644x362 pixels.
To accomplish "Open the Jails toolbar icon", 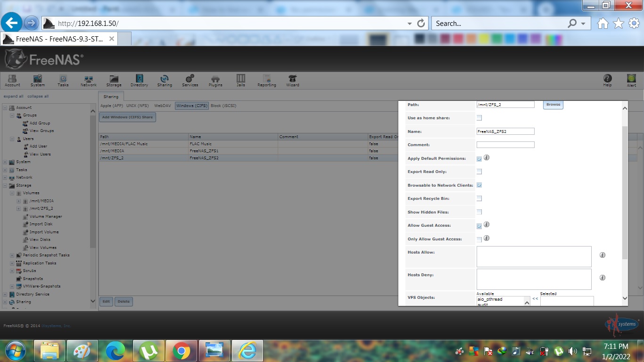I will pos(241,81).
